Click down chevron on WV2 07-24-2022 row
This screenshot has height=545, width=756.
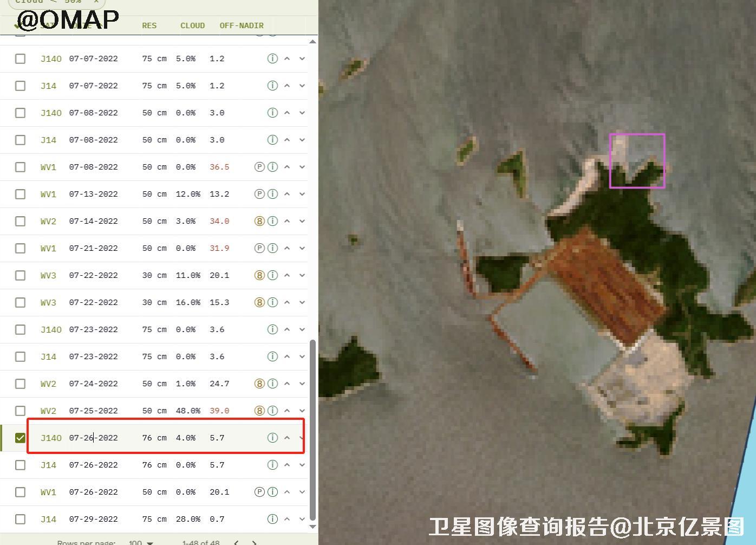coord(302,384)
